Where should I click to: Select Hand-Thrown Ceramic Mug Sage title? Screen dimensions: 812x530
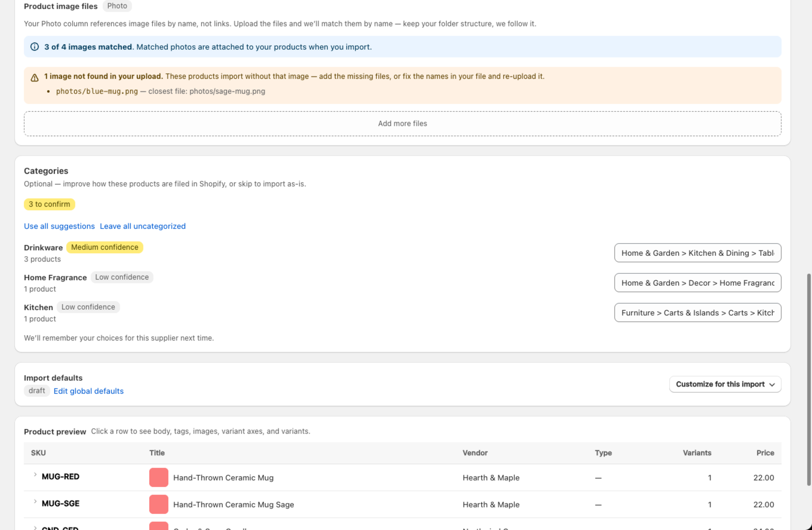(233, 505)
